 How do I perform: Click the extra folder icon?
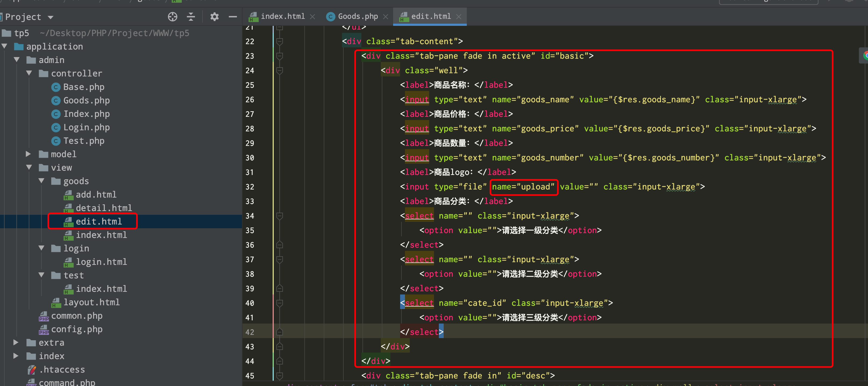31,343
